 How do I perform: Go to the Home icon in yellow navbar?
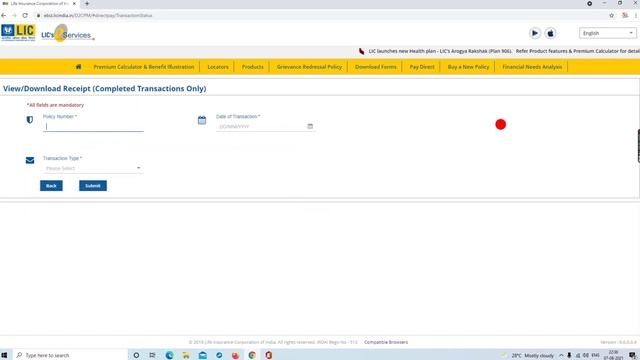pyautogui.click(x=78, y=67)
